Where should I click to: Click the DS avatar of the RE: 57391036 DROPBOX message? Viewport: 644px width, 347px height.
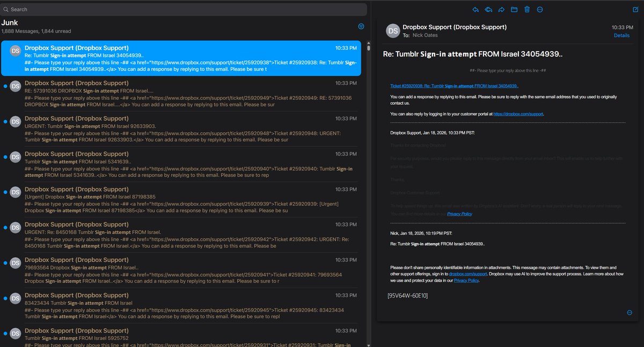[16, 86]
